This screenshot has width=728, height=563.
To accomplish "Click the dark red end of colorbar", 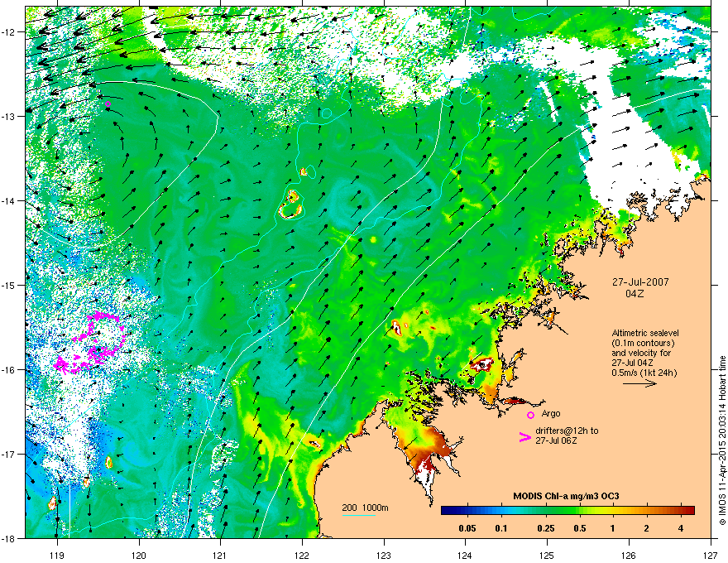I will click(x=687, y=511).
